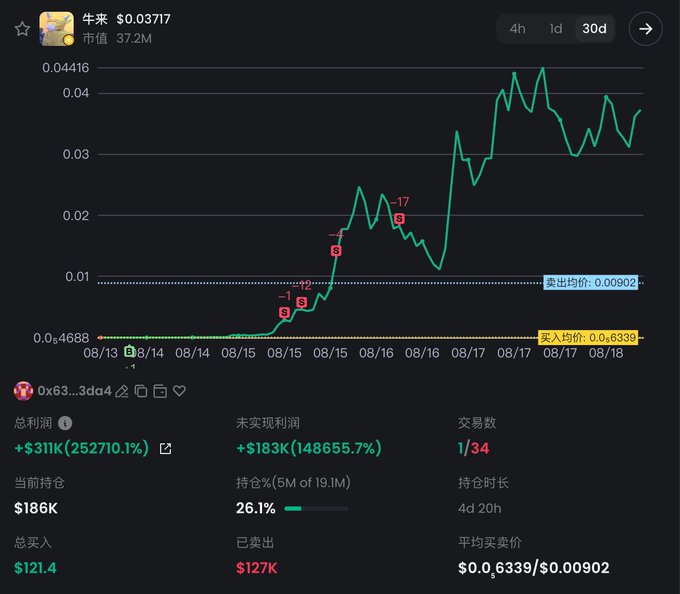This screenshot has height=594, width=680.
Task: Click the 08/18 date axis label
Action: coord(606,353)
